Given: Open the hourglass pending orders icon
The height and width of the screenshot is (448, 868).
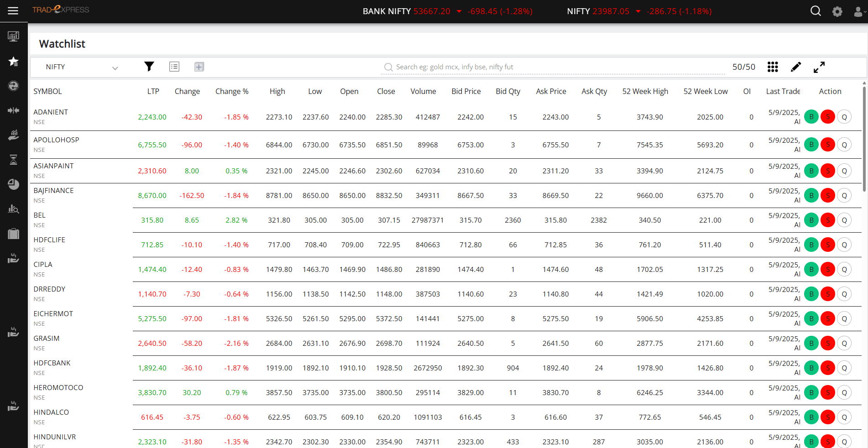Looking at the screenshot, I should (x=13, y=160).
